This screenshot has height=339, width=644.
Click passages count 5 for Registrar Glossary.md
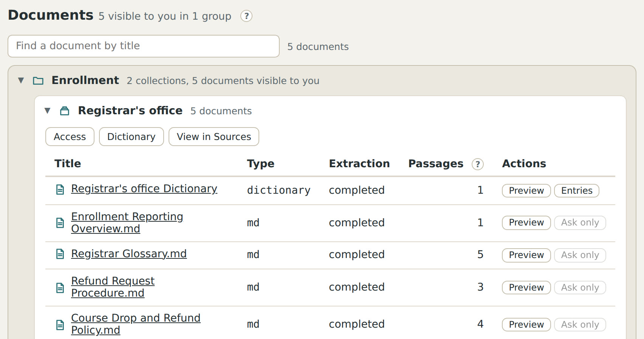[480, 254]
